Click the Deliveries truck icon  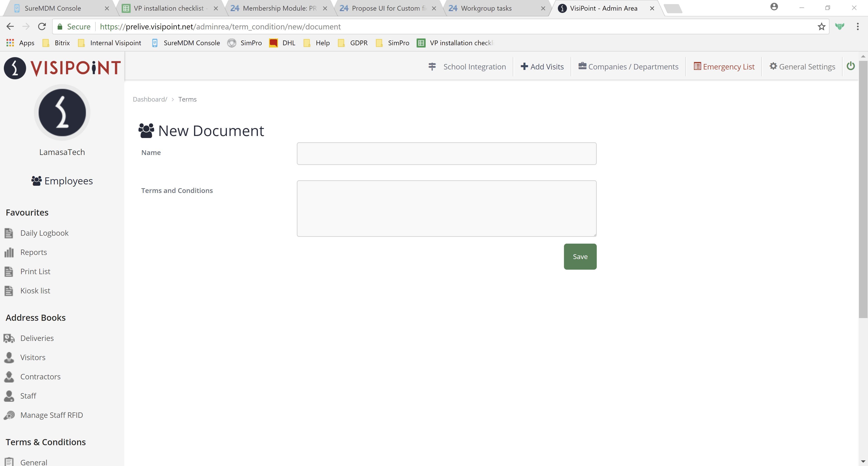point(9,338)
